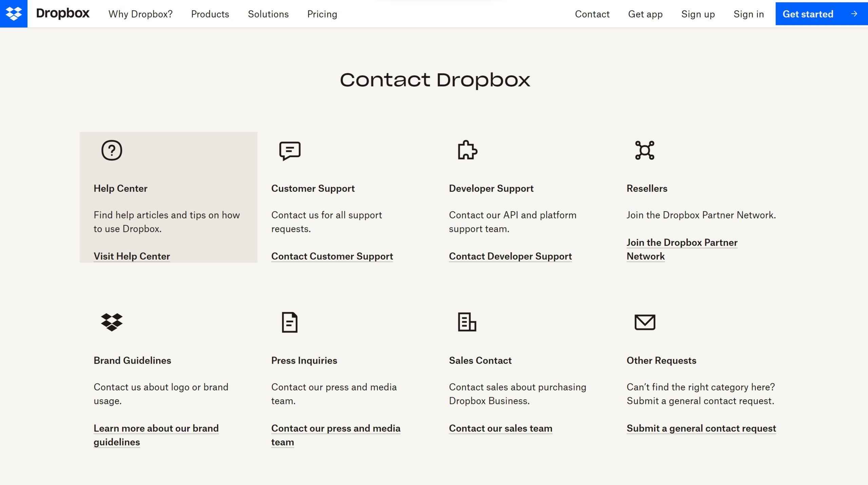The height and width of the screenshot is (485, 868).
Task: Click the Other Requests envelope icon
Action: click(x=645, y=322)
